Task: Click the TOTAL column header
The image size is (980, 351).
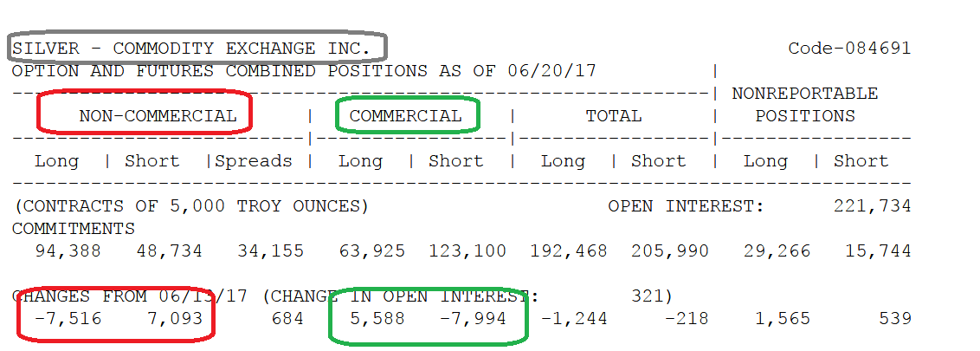Action: tap(614, 116)
